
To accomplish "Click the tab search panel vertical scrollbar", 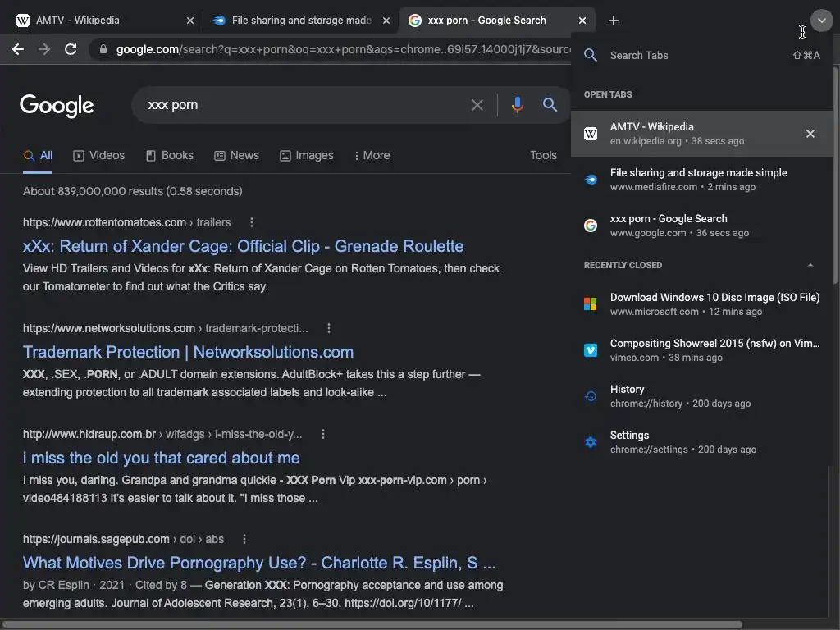I will tap(836, 176).
